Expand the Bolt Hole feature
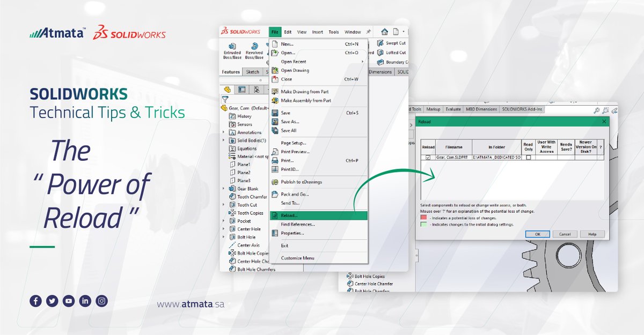The width and height of the screenshot is (644, 335). point(224,237)
